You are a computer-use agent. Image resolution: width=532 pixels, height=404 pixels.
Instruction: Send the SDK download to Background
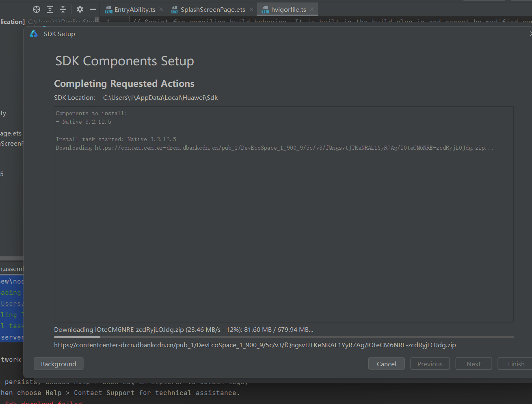click(x=58, y=364)
